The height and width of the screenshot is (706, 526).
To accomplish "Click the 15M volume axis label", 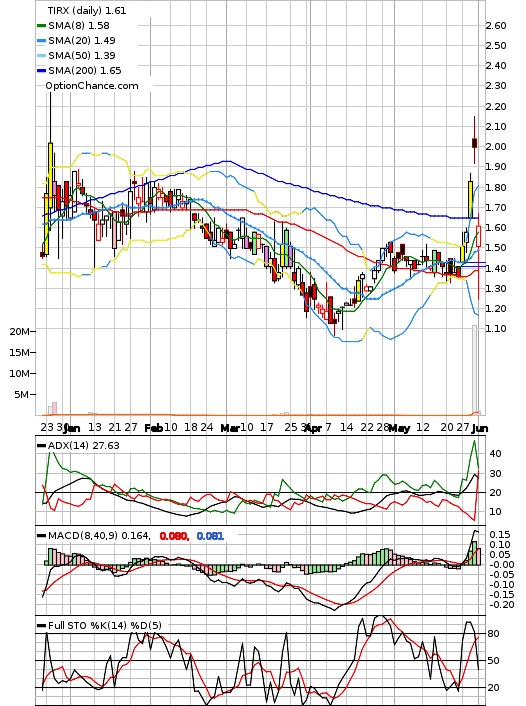I will point(19,352).
